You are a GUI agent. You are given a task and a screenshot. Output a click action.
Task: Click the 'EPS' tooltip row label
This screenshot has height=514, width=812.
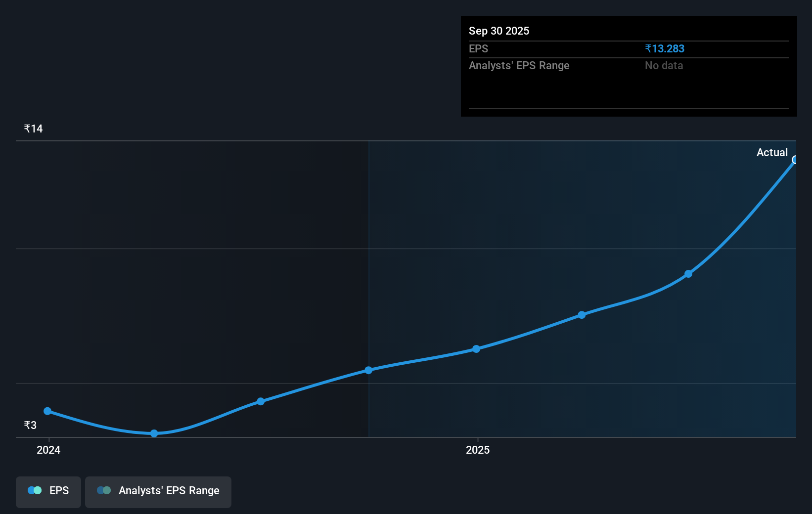pos(478,48)
